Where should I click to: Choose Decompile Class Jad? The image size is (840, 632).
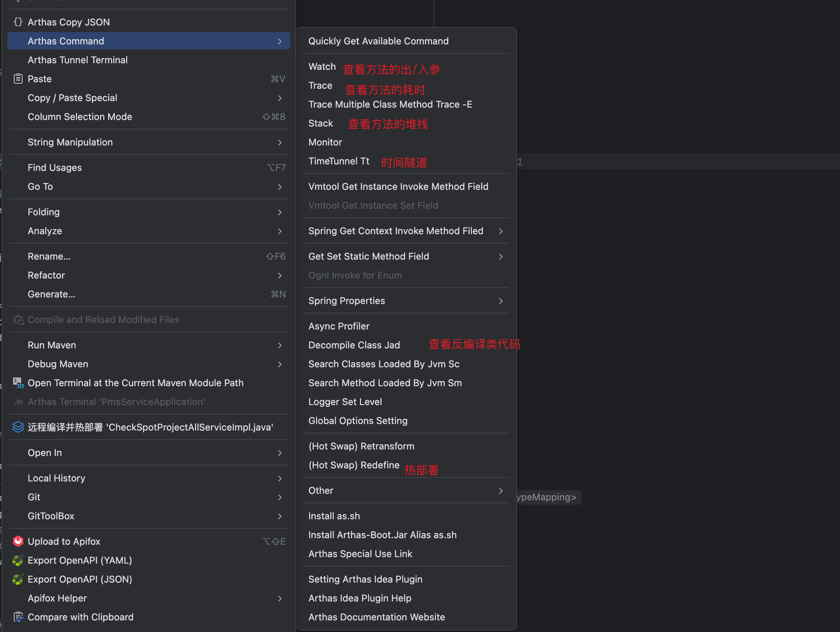[353, 345]
